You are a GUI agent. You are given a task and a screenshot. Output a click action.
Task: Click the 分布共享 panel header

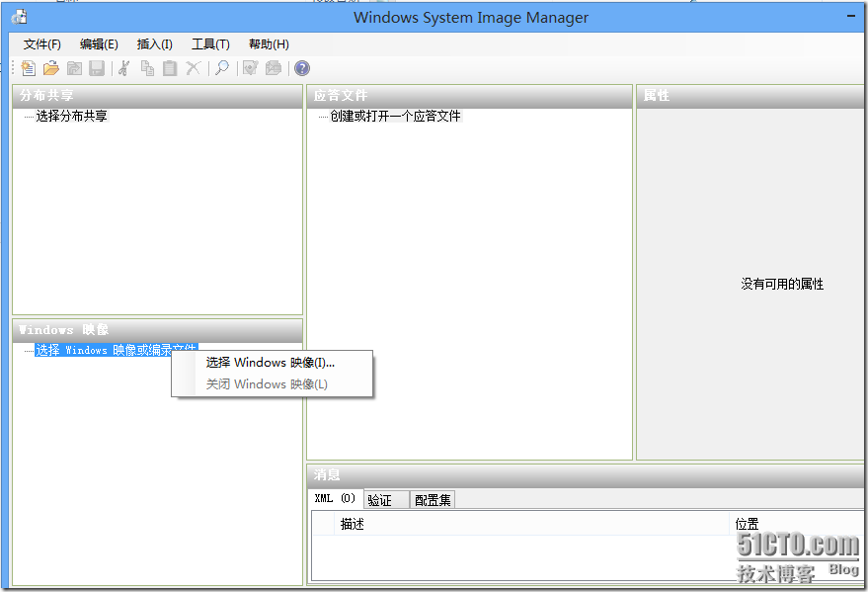(x=157, y=96)
